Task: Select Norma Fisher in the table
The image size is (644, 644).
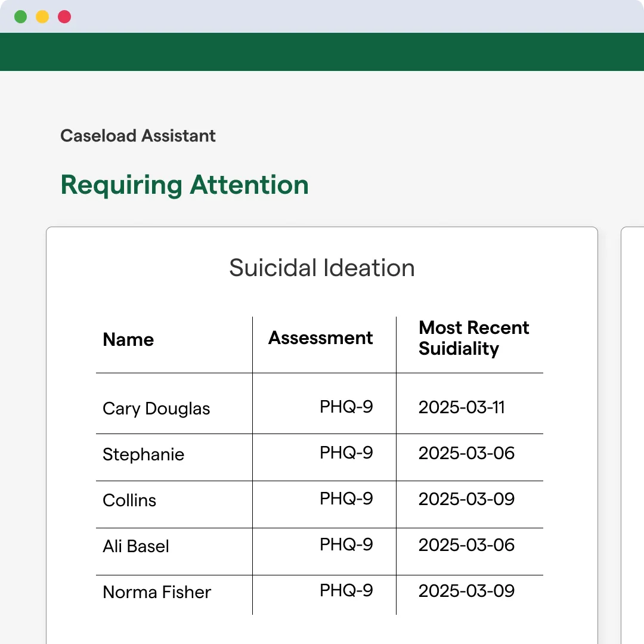Action: (157, 592)
